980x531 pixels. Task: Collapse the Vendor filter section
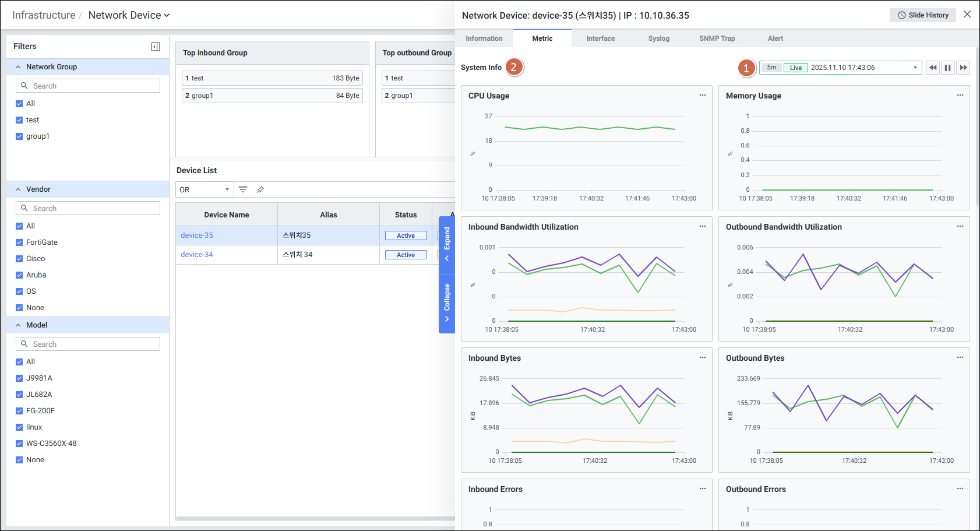(18, 189)
